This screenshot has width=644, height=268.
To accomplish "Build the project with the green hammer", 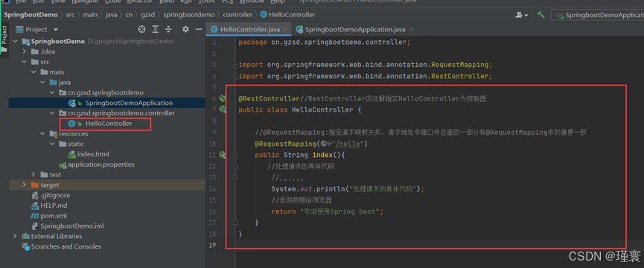I will pos(541,15).
